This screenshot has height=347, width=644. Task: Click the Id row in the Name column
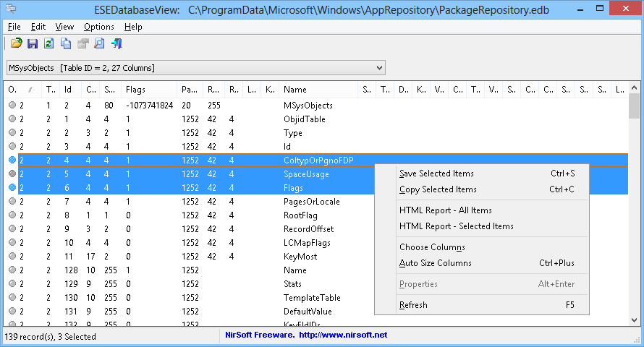pos(287,147)
